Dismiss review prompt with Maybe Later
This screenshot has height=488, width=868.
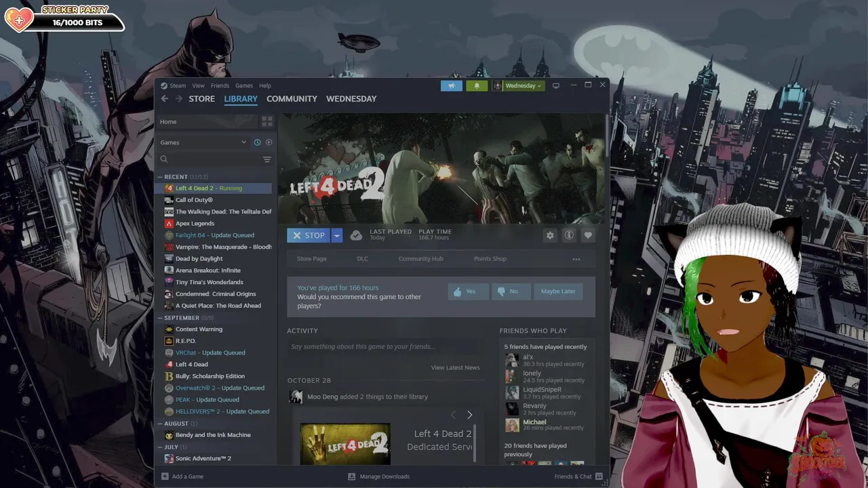click(558, 291)
